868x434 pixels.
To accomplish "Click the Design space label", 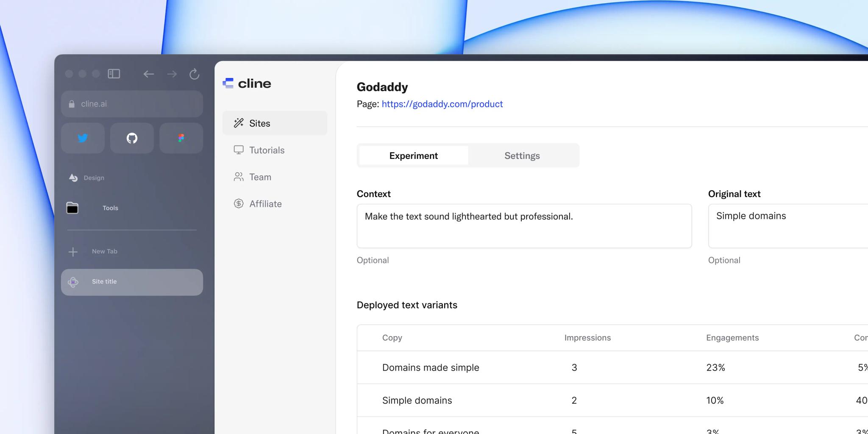I will click(x=94, y=178).
